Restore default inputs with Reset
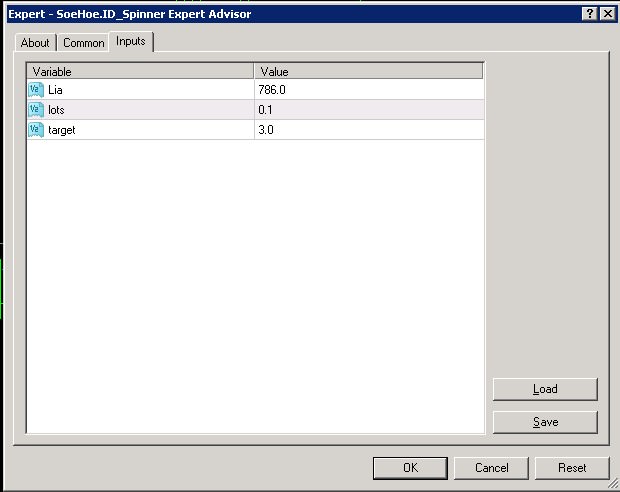 (x=572, y=468)
